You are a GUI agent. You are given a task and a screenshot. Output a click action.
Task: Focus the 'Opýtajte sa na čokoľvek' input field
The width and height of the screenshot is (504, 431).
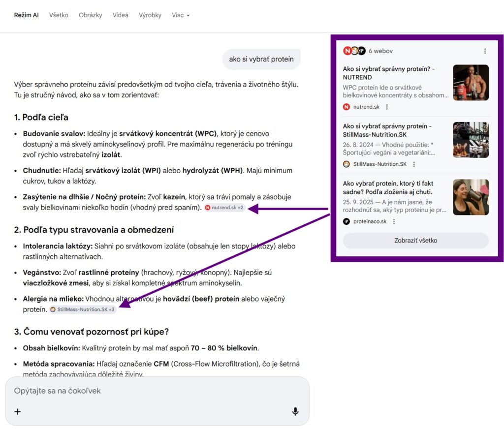(x=157, y=391)
